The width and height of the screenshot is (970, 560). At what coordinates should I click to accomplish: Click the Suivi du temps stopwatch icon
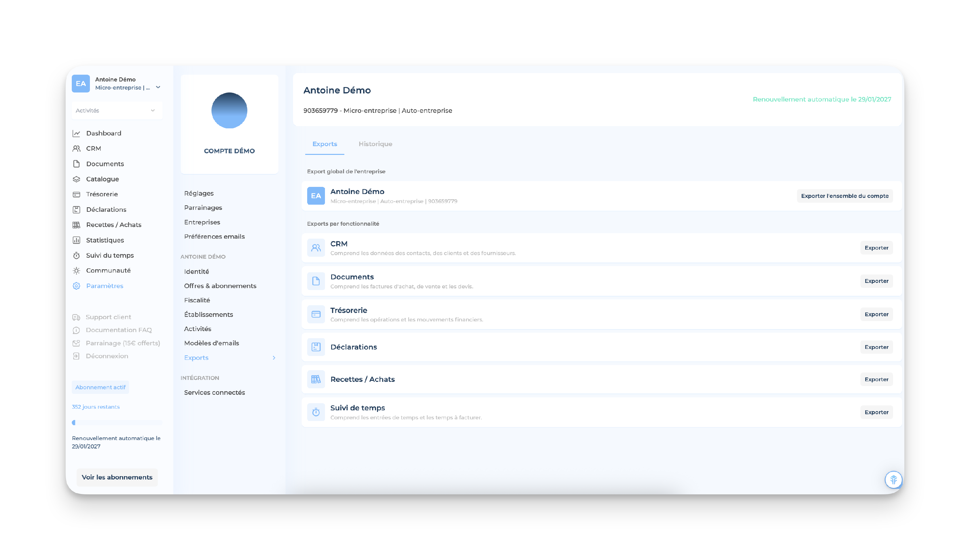(77, 255)
